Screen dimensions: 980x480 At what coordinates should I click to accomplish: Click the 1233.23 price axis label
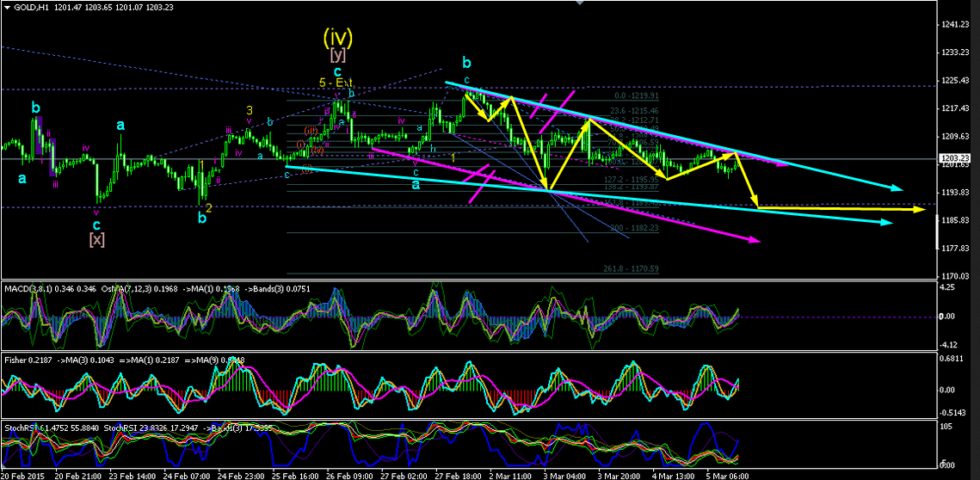956,52
